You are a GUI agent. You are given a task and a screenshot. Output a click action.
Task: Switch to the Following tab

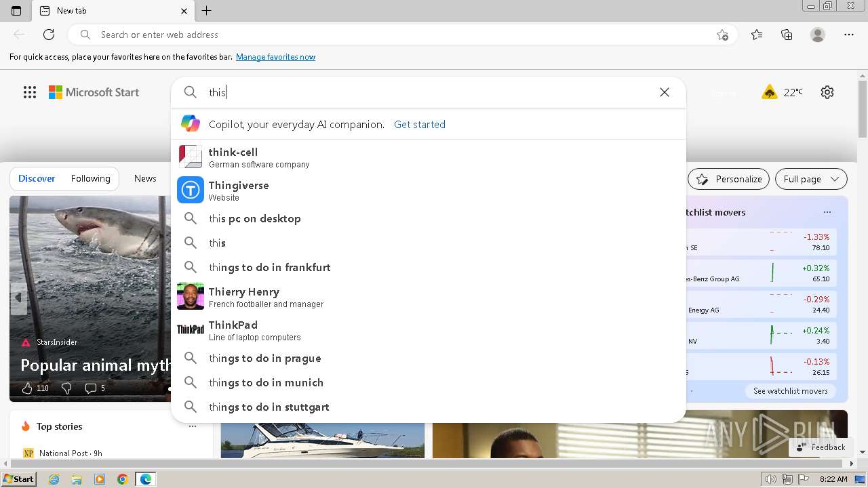[x=90, y=178]
